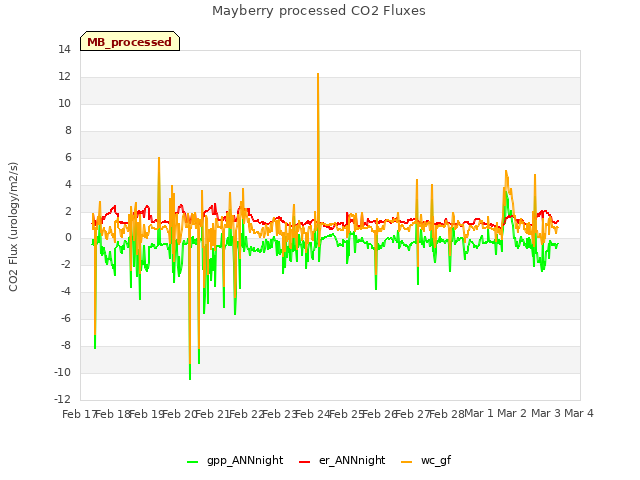
Task: Click the Mar 1 x-axis label
Action: point(479,413)
